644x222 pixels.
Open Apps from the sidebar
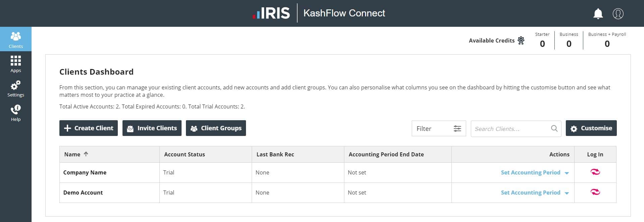16,64
